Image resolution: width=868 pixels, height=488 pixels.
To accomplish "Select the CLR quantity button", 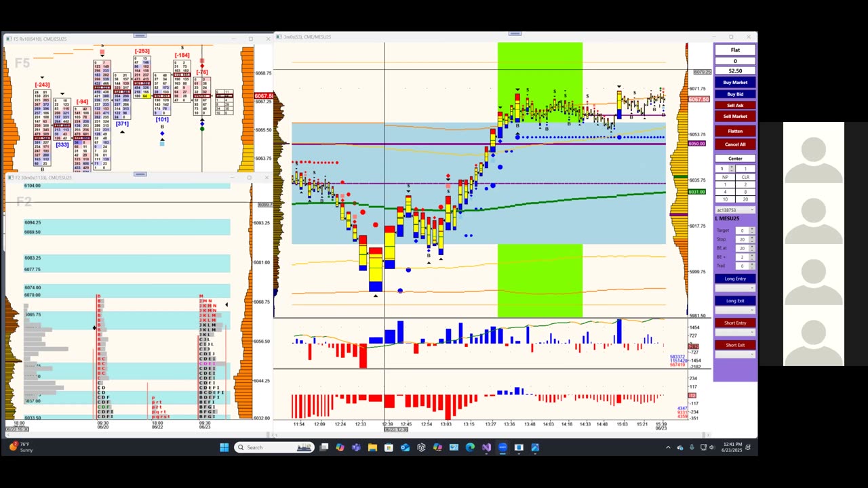I will [x=745, y=177].
